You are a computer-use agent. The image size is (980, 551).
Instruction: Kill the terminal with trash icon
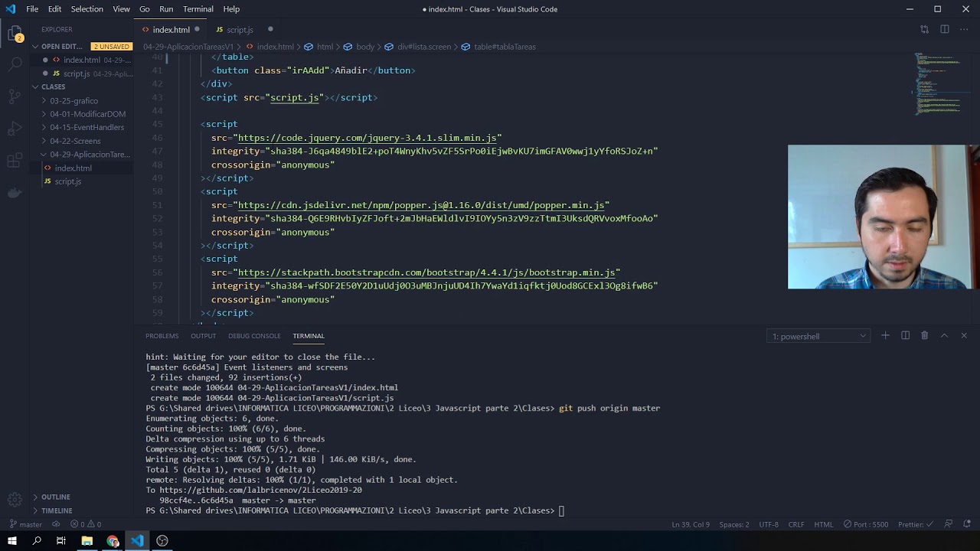coord(924,336)
